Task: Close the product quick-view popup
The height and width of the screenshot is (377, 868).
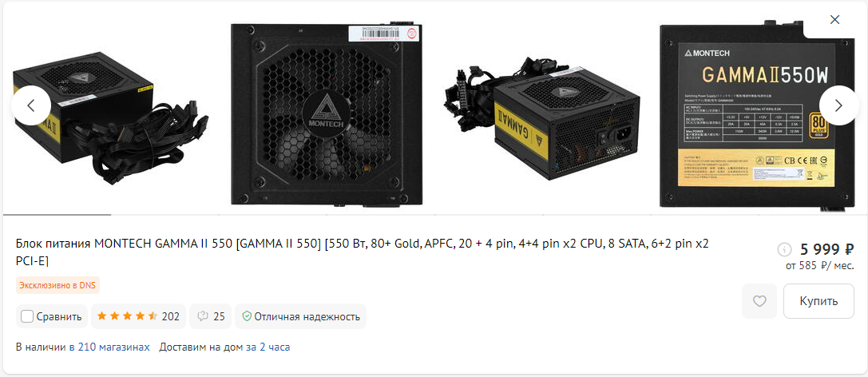Action: click(834, 20)
